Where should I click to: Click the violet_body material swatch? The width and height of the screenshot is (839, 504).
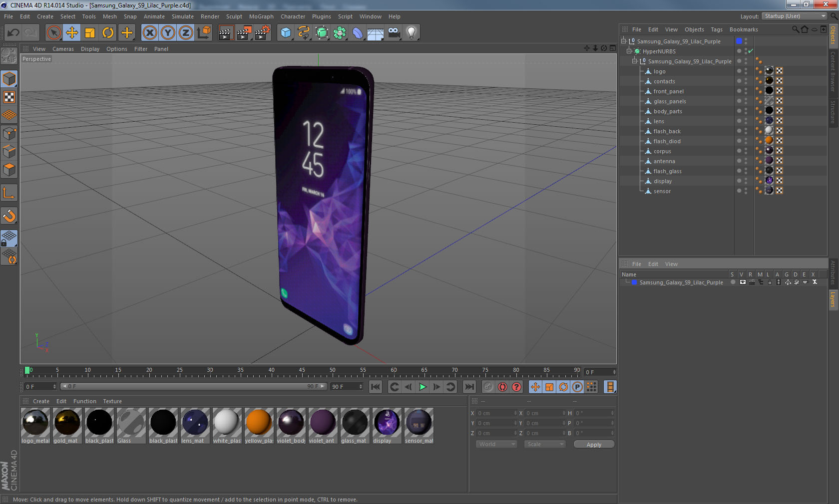point(291,426)
